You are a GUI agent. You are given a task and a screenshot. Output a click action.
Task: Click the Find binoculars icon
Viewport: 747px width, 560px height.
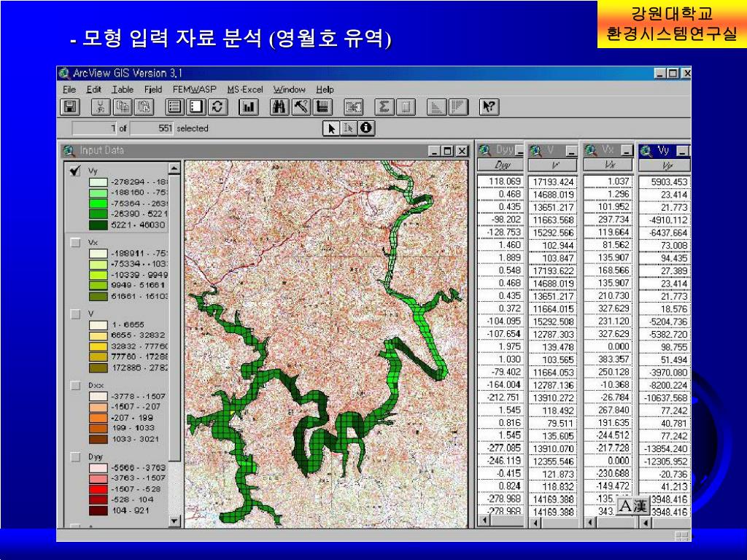(279, 106)
